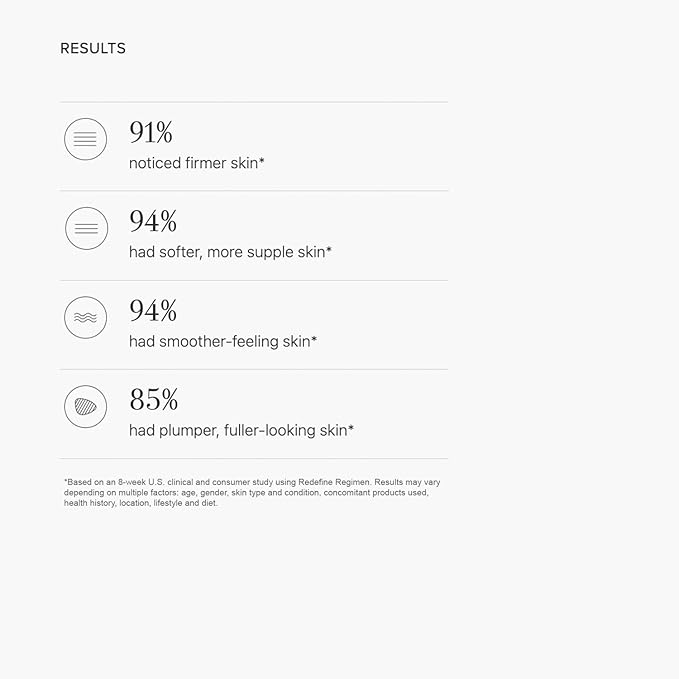Select the 94% above smoother-feeling skin

pyautogui.click(x=153, y=311)
